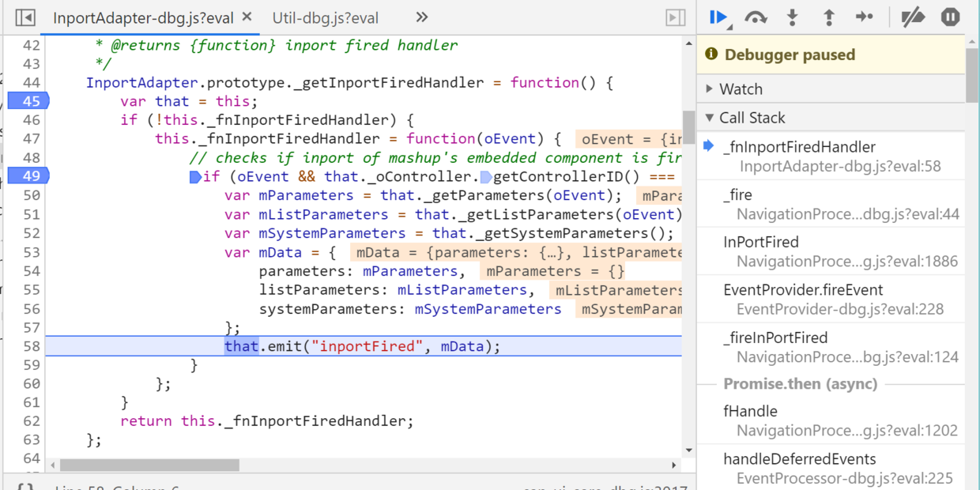
Task: Deactivate breakpoints icon
Action: [913, 17]
